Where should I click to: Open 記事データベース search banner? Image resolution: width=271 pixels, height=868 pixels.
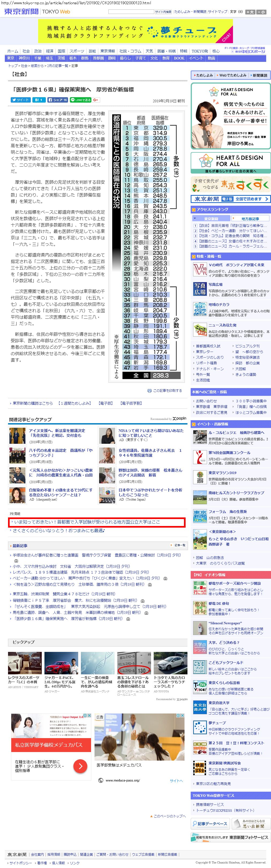click(210, 824)
